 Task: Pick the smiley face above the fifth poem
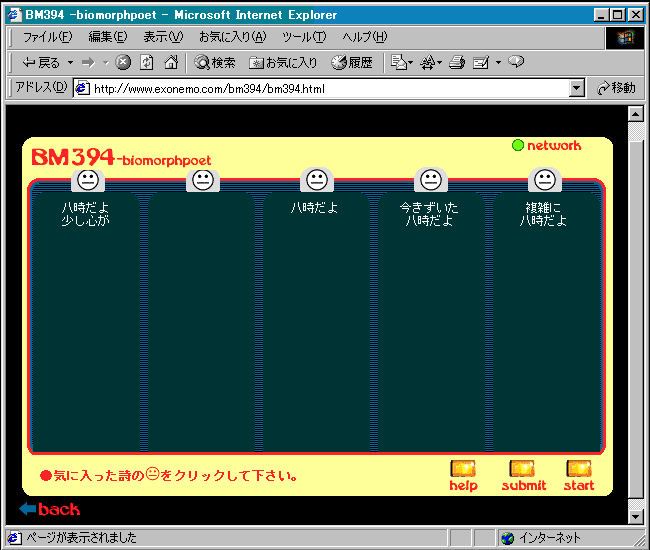[x=545, y=180]
